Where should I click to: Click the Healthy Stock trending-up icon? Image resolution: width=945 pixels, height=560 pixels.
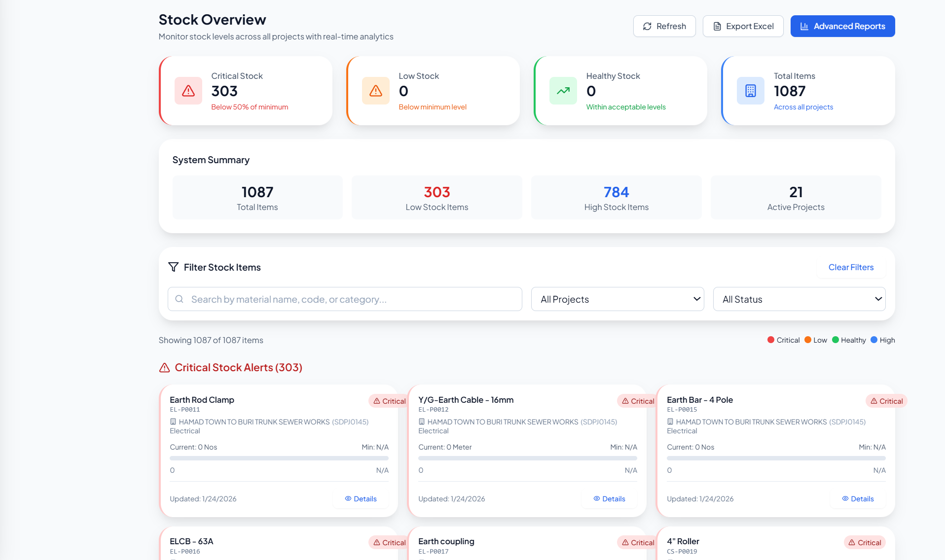(563, 91)
